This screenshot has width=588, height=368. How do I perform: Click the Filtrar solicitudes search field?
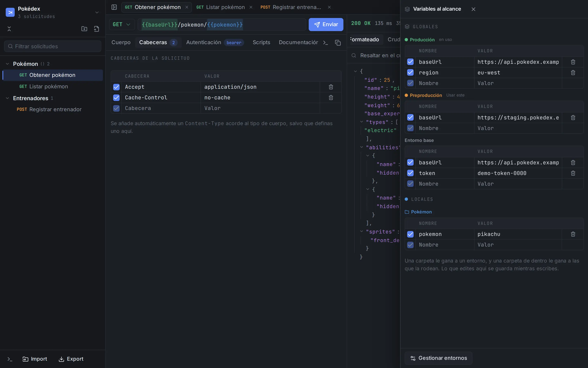[x=53, y=46]
